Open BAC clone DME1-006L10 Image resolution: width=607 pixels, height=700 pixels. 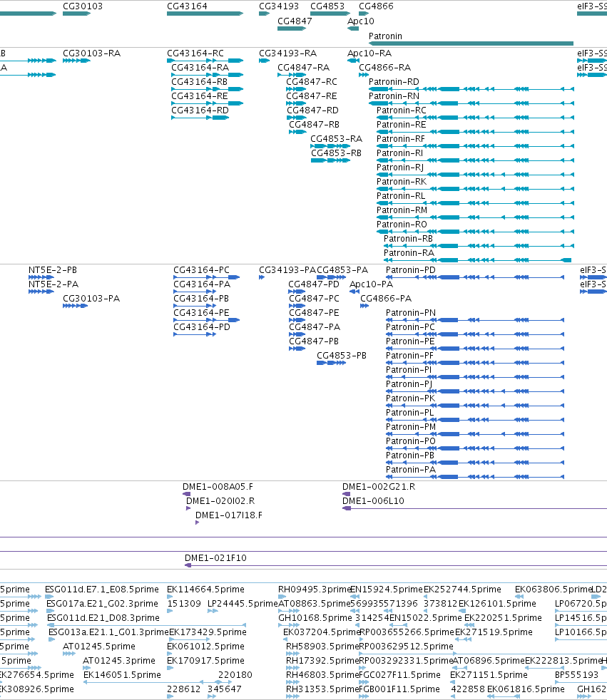pos(373,501)
